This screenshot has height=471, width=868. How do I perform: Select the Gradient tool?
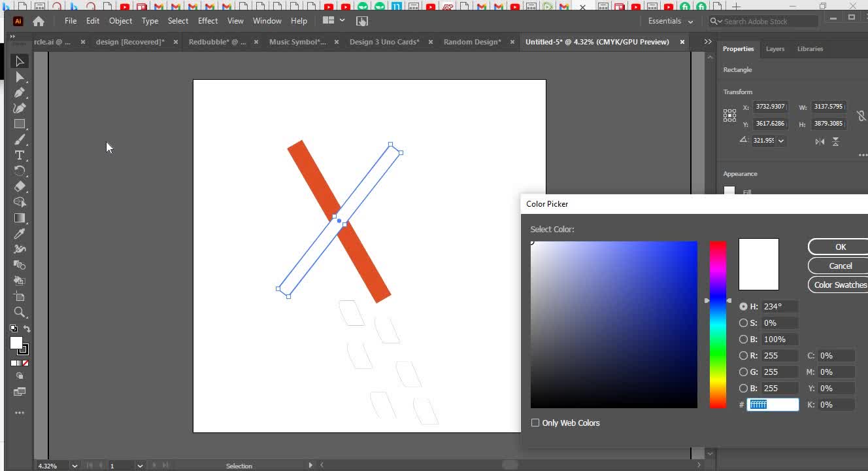coord(20,218)
